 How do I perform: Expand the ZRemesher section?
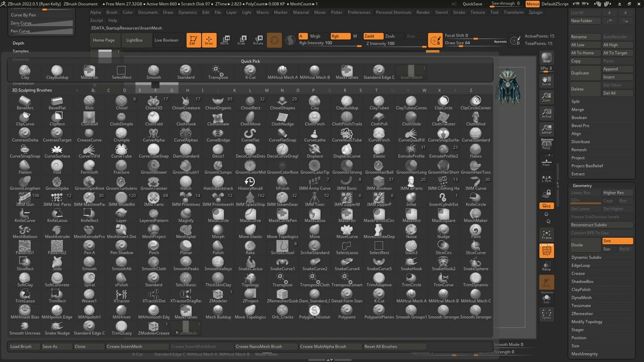click(x=582, y=314)
